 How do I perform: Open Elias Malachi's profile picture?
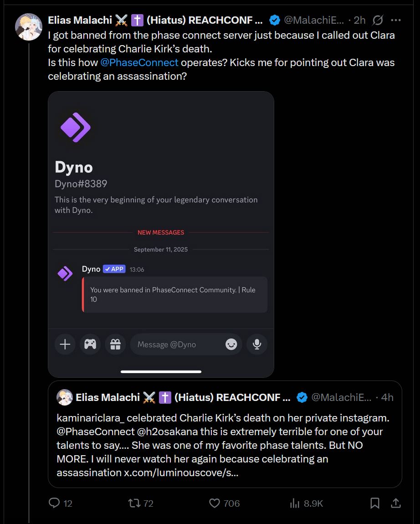[29, 26]
